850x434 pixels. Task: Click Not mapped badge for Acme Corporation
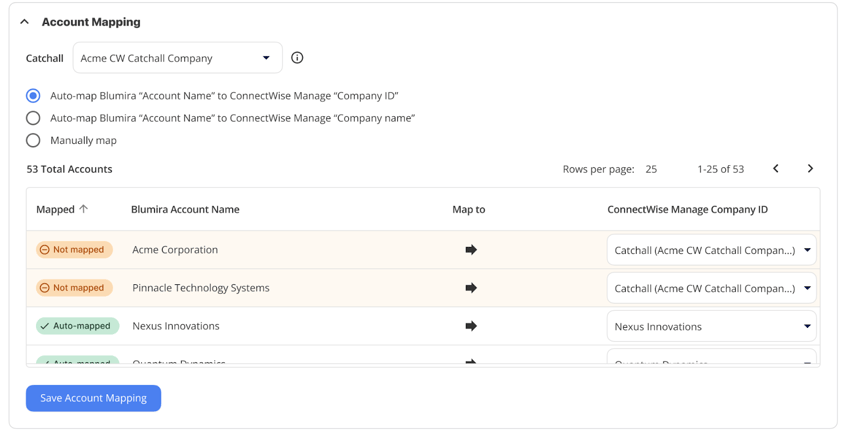[x=74, y=250]
